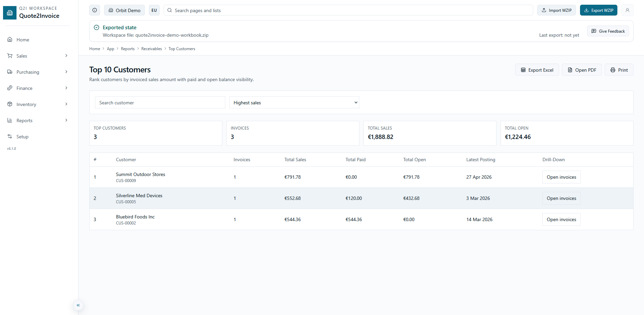The width and height of the screenshot is (644, 315).
Task: Open invoices for Summit Outdoor Stores
Action: (x=561, y=177)
